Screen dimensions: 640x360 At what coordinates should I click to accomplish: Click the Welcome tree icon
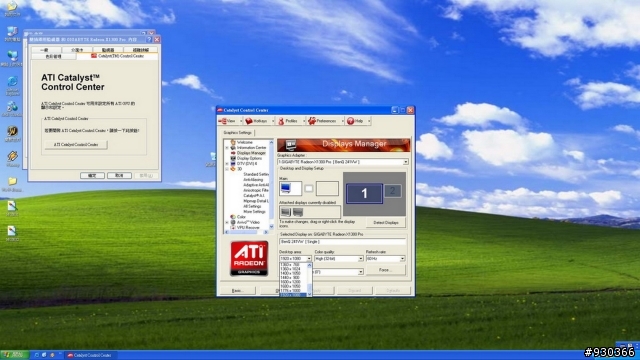coord(233,142)
